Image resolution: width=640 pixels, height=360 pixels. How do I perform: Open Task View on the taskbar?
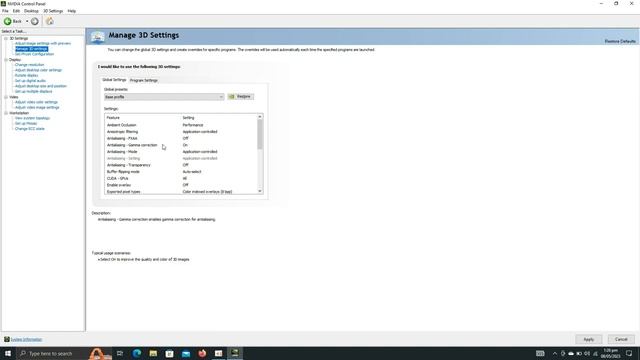(120, 353)
